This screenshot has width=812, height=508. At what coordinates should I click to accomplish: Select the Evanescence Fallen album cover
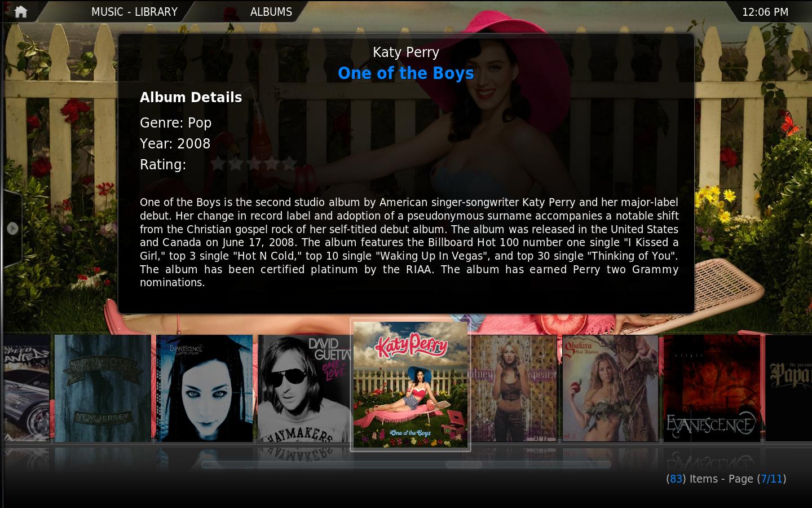click(x=204, y=388)
